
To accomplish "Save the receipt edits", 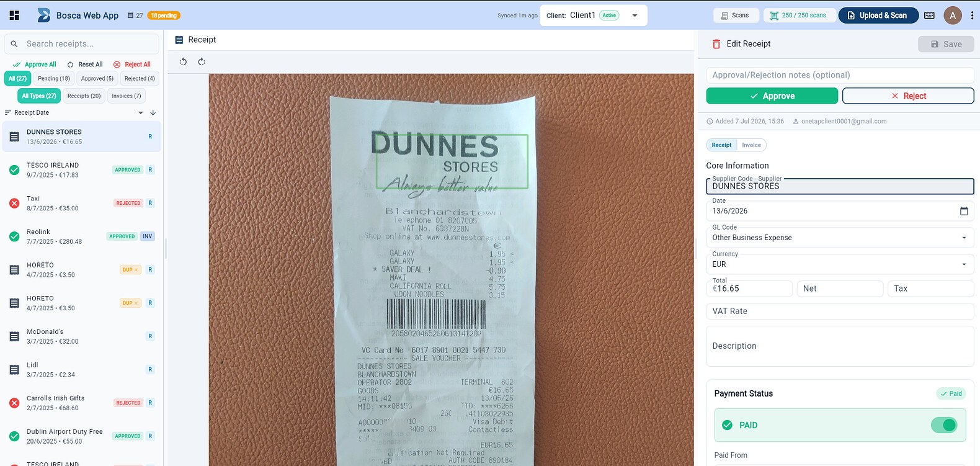I will [x=946, y=44].
